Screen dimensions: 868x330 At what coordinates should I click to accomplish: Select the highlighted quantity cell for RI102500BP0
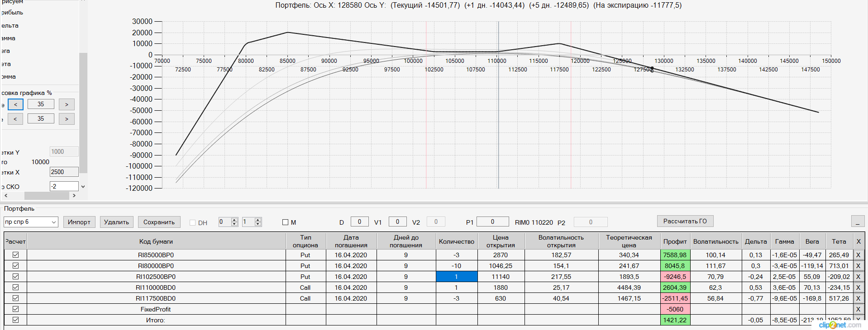457,277
